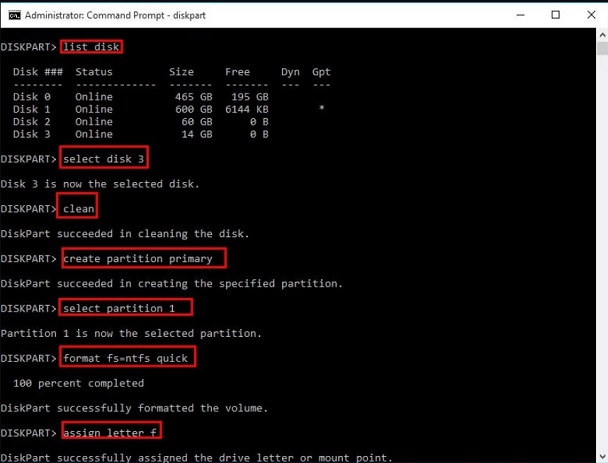Click the 'Disk ###' column header
This screenshot has width=608, height=463.
coord(38,72)
